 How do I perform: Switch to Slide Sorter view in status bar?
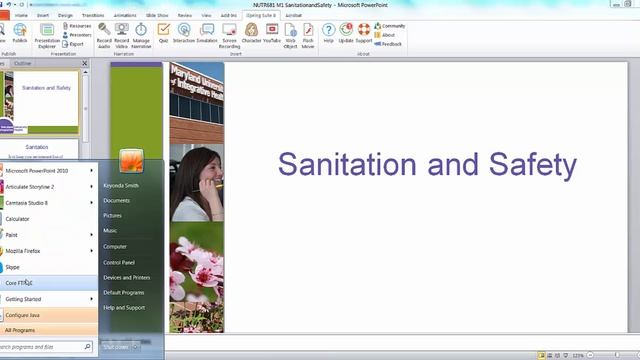tap(549, 356)
